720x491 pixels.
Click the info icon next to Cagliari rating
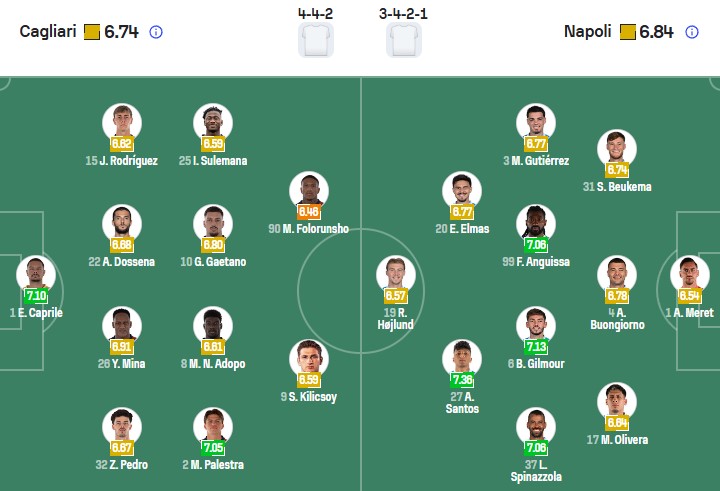click(156, 32)
